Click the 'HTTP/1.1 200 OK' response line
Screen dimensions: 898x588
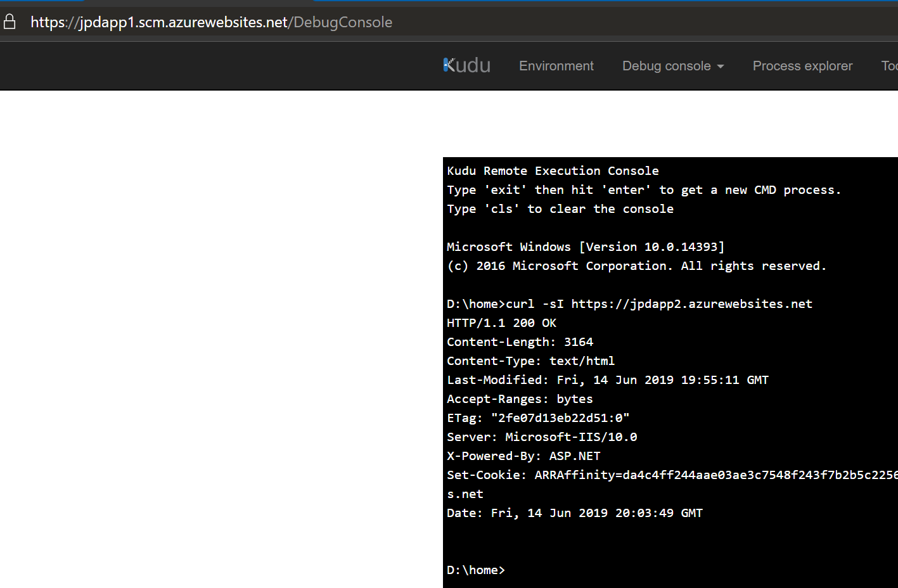click(501, 323)
